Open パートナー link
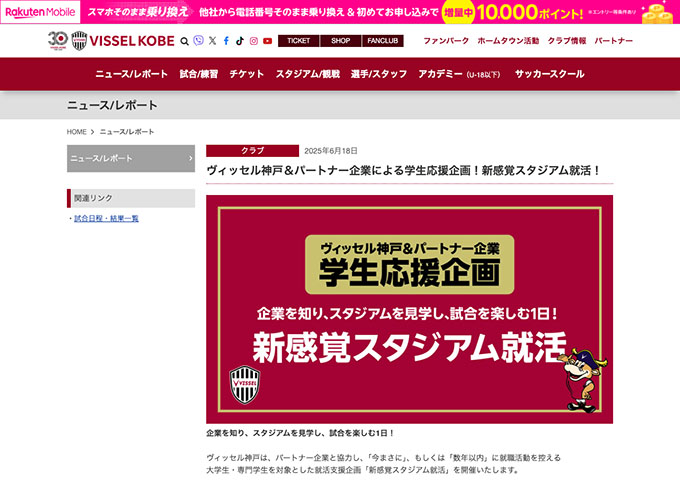The width and height of the screenshot is (680, 480). click(613, 41)
